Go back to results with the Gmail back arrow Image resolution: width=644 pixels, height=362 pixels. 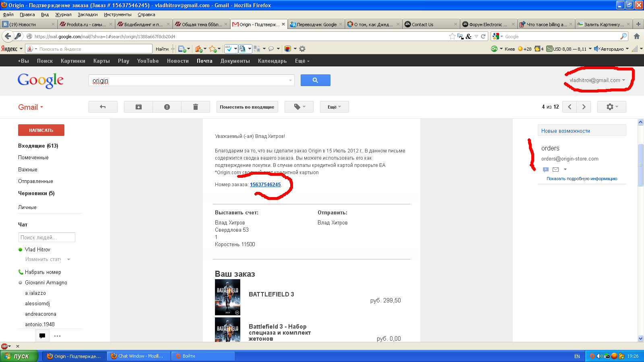click(103, 107)
